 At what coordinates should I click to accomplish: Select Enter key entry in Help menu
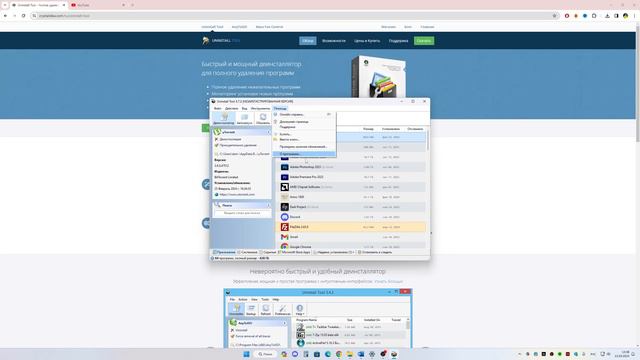[x=304, y=140]
